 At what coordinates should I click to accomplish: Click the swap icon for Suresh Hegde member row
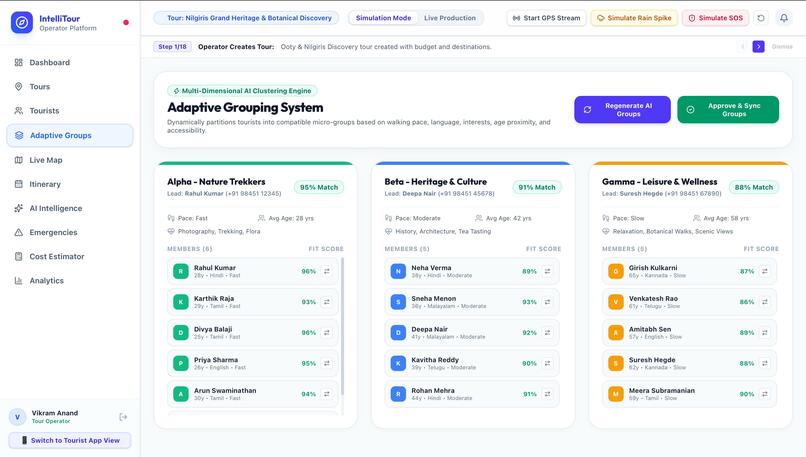point(765,363)
